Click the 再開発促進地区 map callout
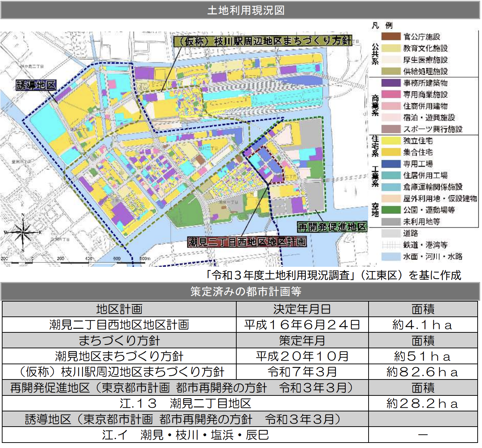Screen dimensions: 482x448 (332, 227)
